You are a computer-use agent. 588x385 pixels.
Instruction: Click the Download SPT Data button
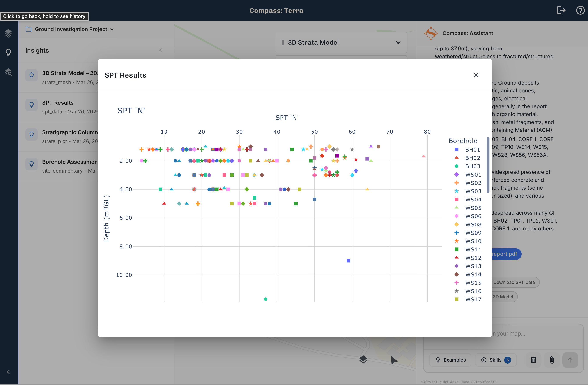515,282
